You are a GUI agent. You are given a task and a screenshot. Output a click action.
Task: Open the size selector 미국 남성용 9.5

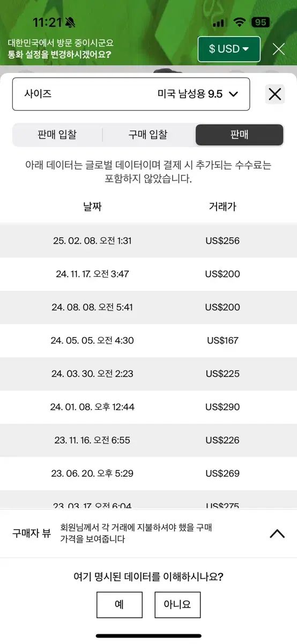[131, 94]
